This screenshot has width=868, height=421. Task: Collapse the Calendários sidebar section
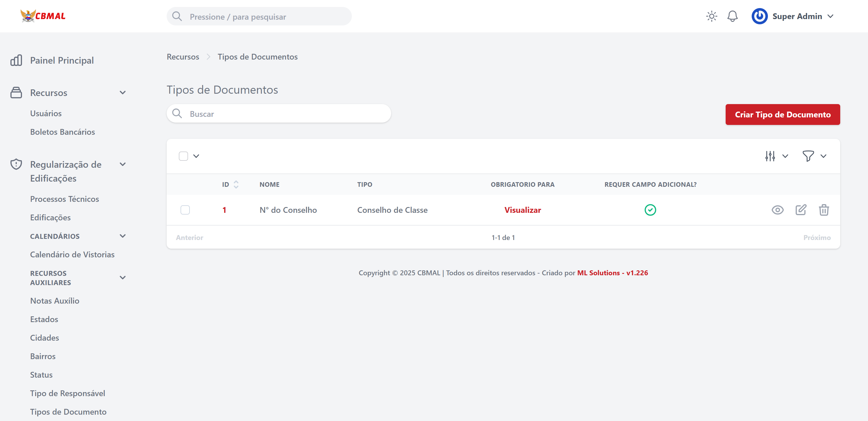(x=122, y=236)
